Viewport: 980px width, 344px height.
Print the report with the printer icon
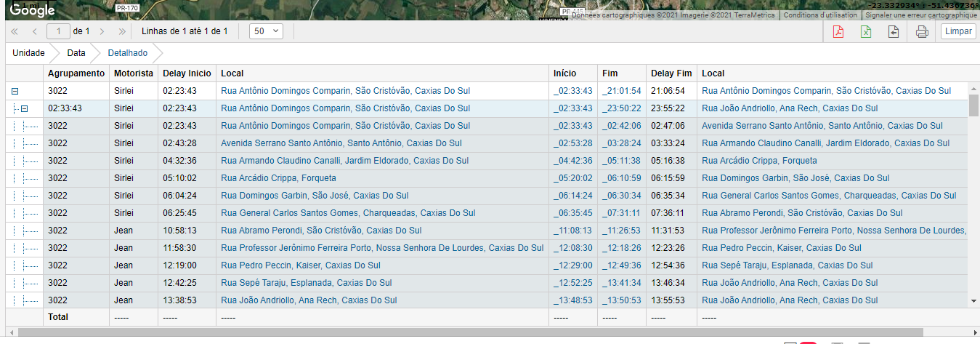tap(922, 32)
